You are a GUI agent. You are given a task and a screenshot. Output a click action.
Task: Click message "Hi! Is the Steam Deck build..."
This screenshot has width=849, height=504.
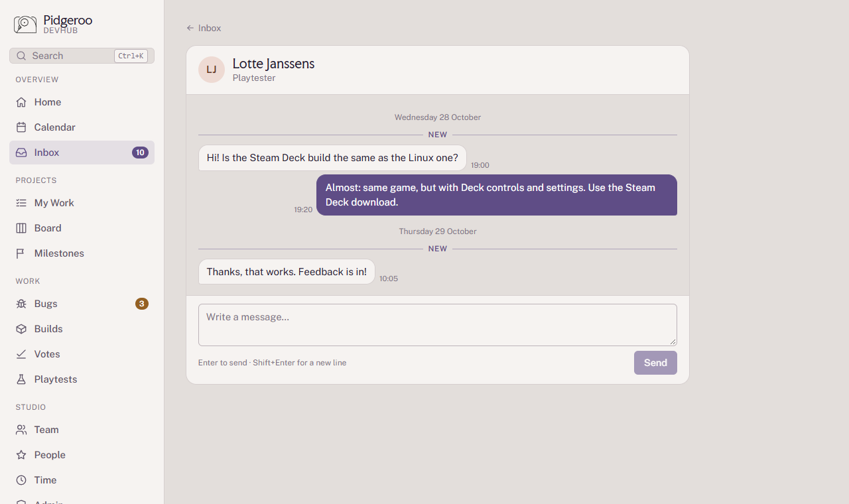coord(332,158)
